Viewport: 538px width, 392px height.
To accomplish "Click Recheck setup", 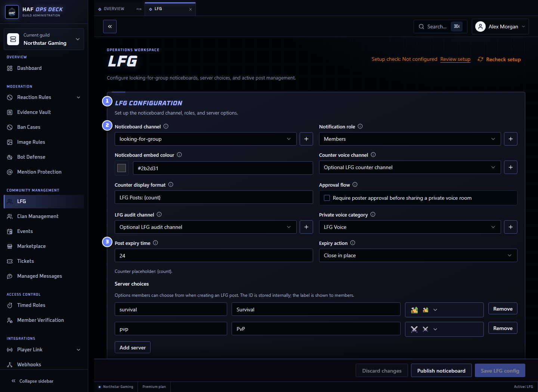I will (499, 59).
